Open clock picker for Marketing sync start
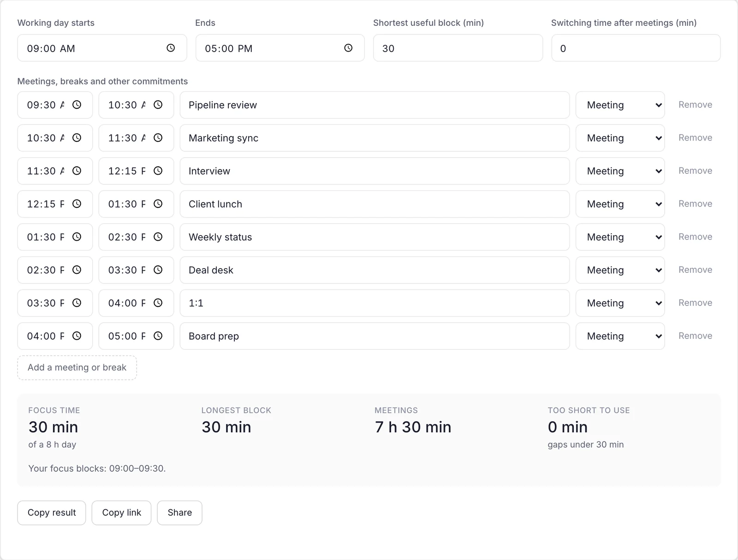The image size is (738, 560). pyautogui.click(x=77, y=138)
